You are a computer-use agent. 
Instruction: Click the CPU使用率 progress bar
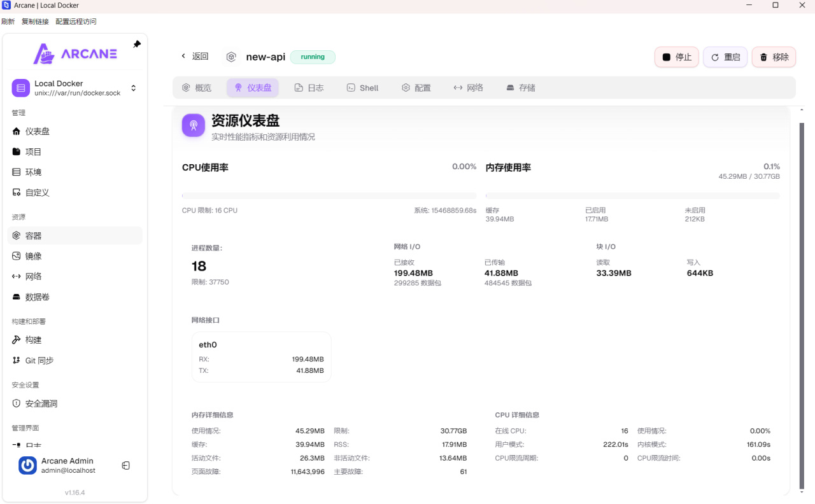click(329, 196)
